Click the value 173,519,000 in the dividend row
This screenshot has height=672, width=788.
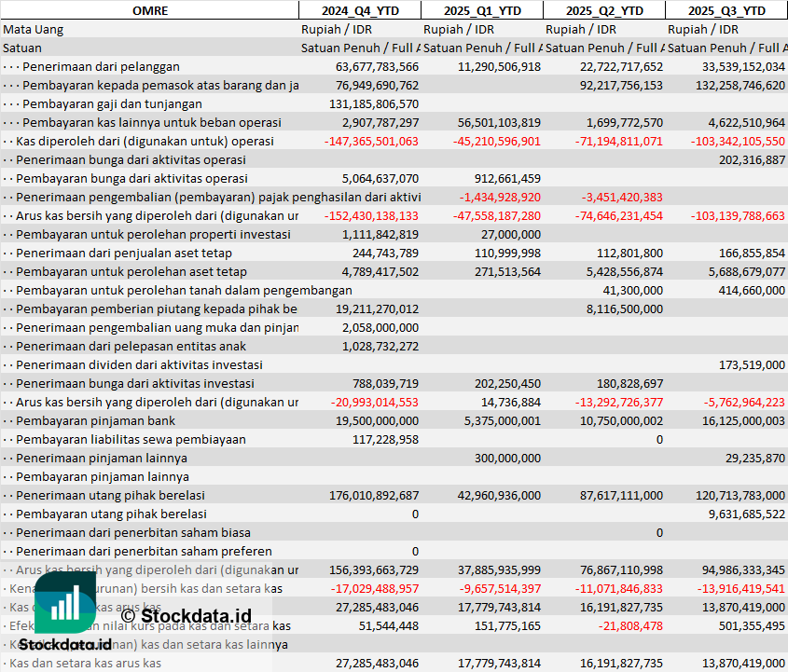tap(752, 364)
